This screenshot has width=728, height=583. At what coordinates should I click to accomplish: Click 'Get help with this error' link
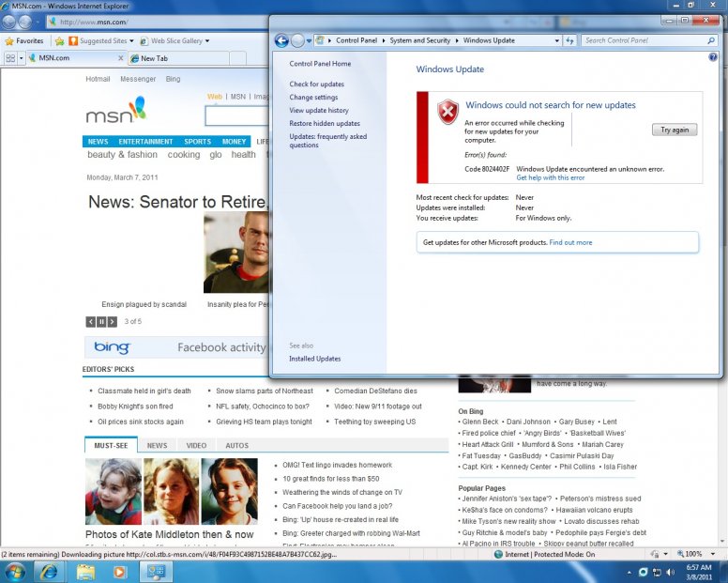pyautogui.click(x=550, y=177)
